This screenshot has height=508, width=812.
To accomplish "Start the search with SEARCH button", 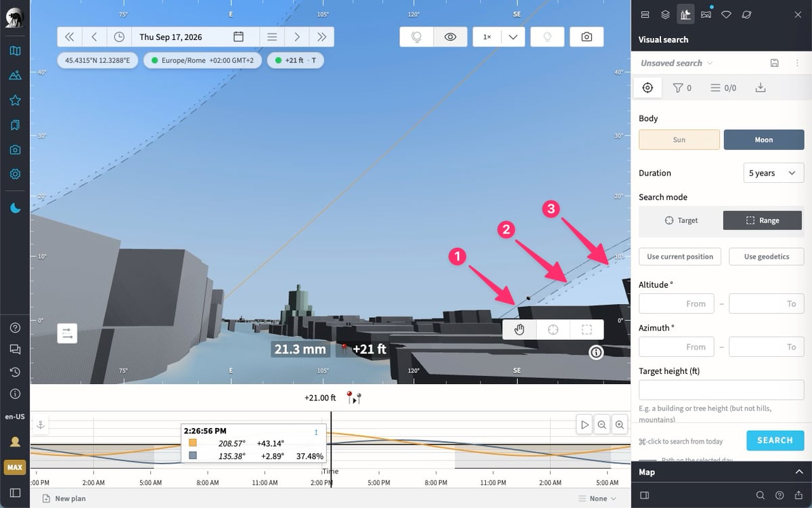I will [x=775, y=440].
